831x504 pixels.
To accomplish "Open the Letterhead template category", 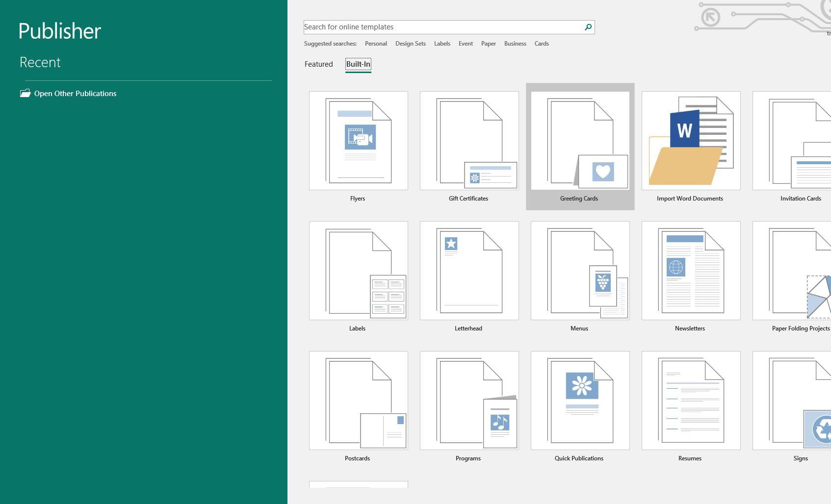I will pyautogui.click(x=469, y=271).
